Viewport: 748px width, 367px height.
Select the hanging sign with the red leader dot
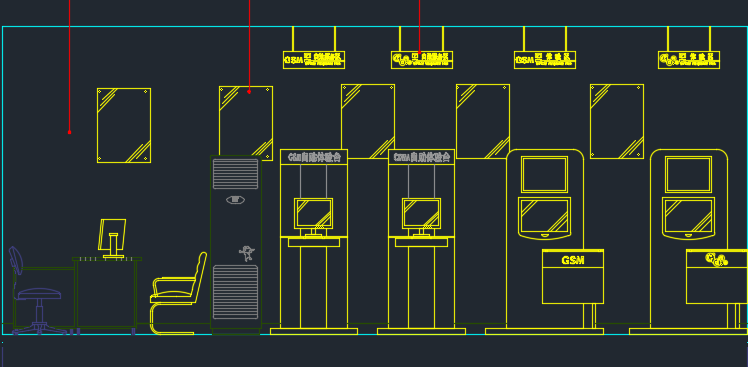pyautogui.click(x=422, y=60)
